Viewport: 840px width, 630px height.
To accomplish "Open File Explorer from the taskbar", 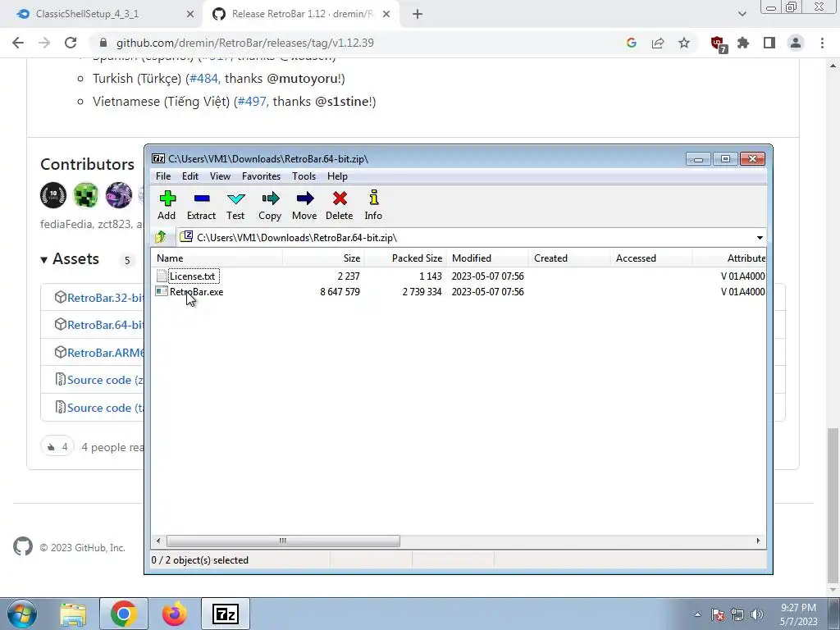I will tap(73, 614).
